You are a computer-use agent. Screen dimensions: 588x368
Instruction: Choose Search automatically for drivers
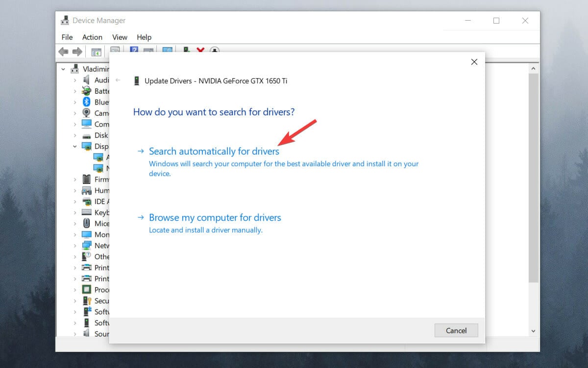point(214,152)
